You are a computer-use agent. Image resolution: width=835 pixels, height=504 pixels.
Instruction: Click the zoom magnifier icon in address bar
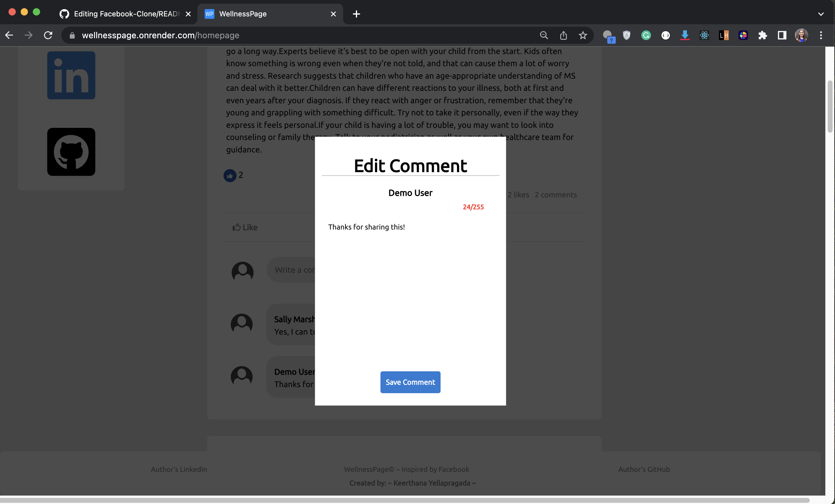544,35
